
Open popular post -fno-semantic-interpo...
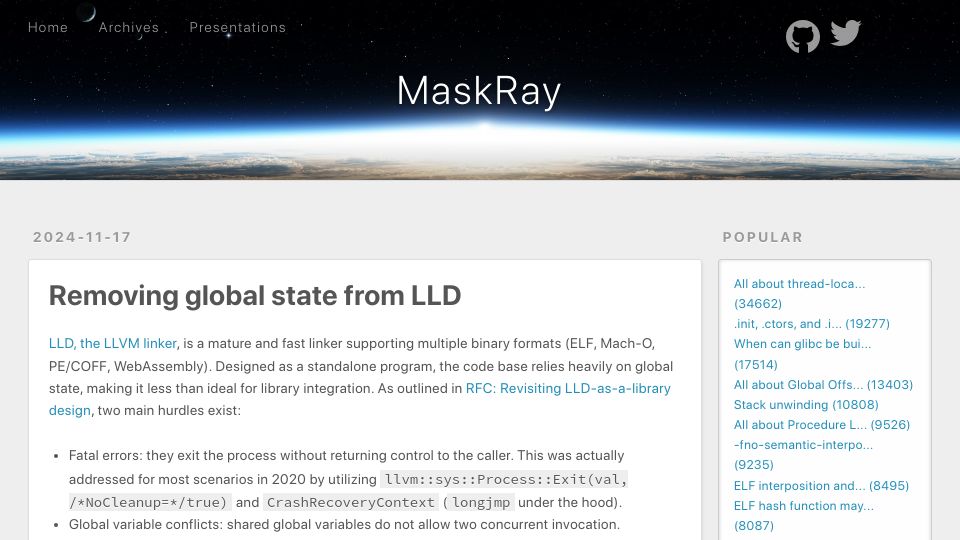(803, 454)
